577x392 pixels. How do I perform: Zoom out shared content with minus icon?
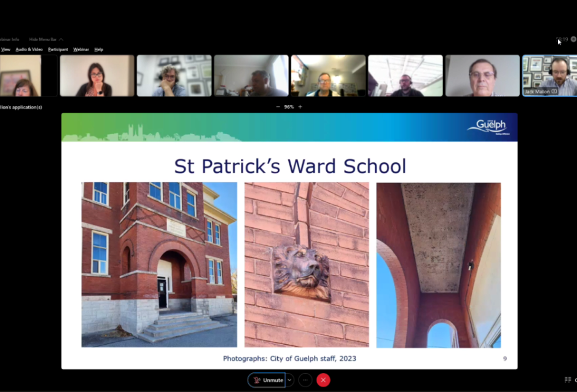(x=278, y=107)
